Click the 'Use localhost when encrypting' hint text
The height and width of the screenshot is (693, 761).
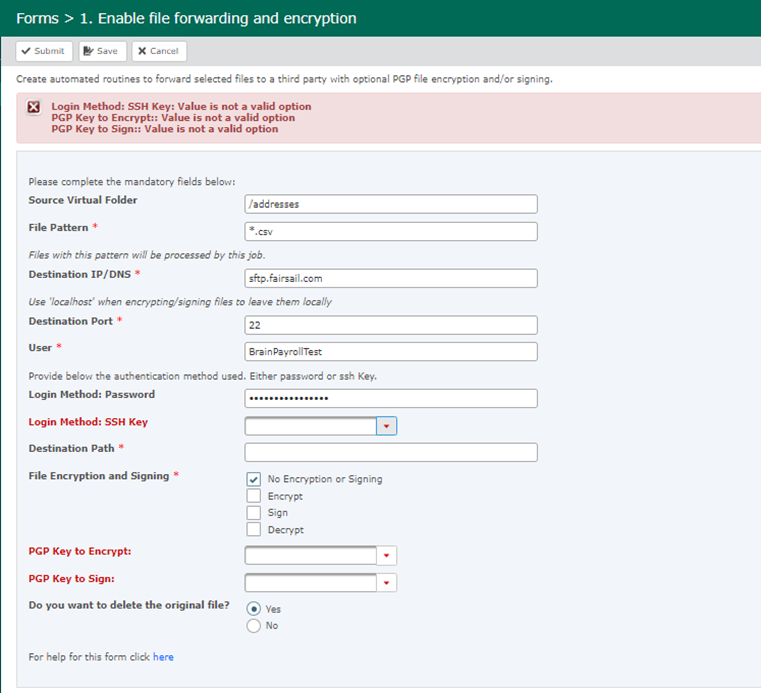tap(180, 302)
